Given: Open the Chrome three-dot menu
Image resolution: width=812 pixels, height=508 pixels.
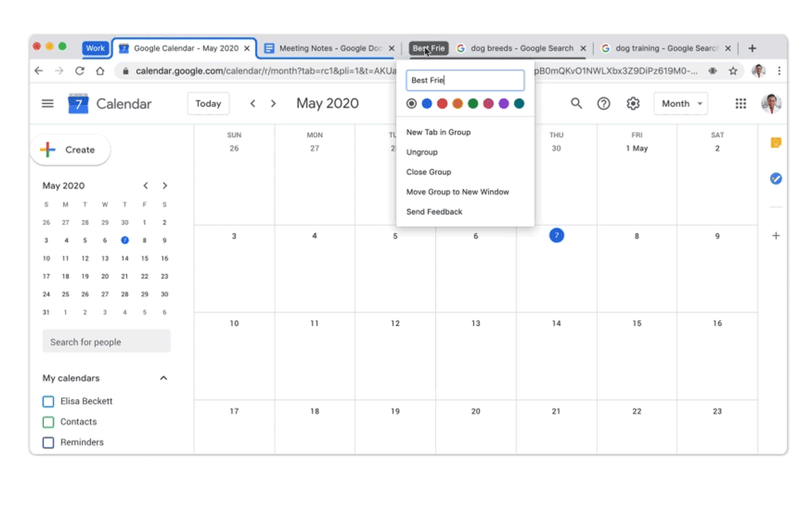Looking at the screenshot, I should coord(780,70).
